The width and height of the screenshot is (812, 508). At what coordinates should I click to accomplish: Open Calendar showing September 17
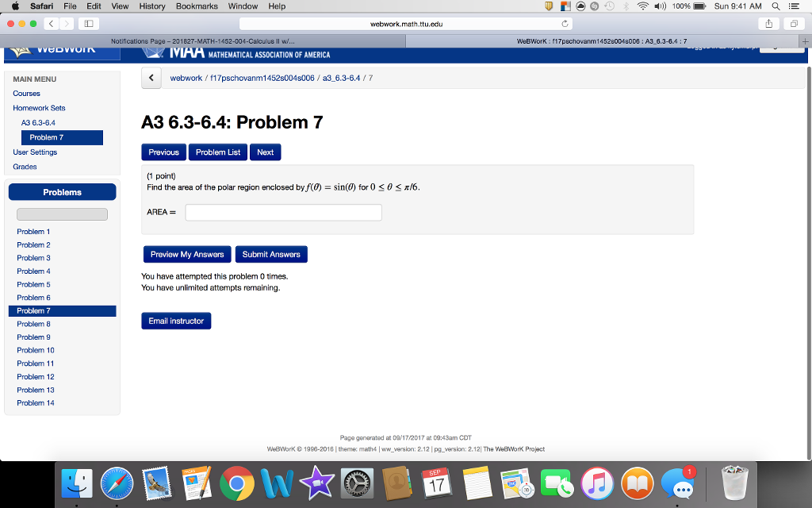[438, 483]
